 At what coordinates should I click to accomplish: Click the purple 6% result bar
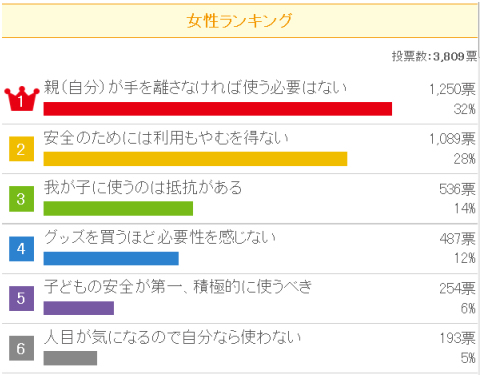(79, 308)
